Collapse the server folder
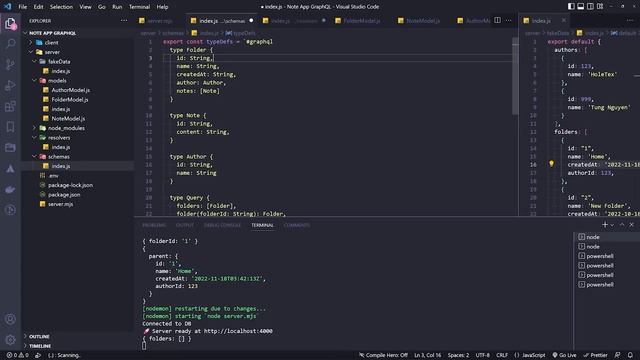The height and width of the screenshot is (360, 640). click(52, 52)
